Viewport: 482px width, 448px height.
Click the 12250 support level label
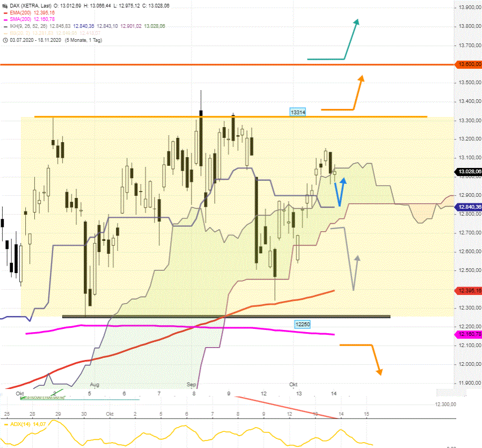tap(303, 325)
